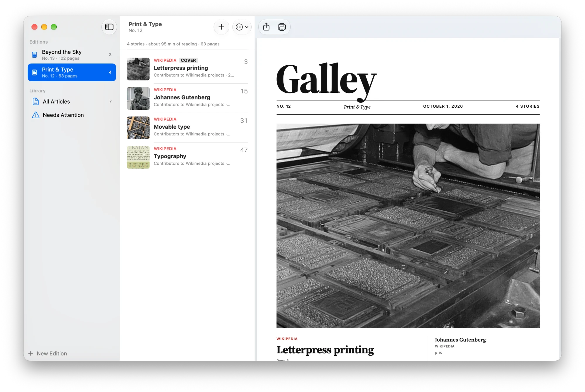Open the ellipsis more-options dropdown
This screenshot has height=392, width=585.
tap(242, 27)
